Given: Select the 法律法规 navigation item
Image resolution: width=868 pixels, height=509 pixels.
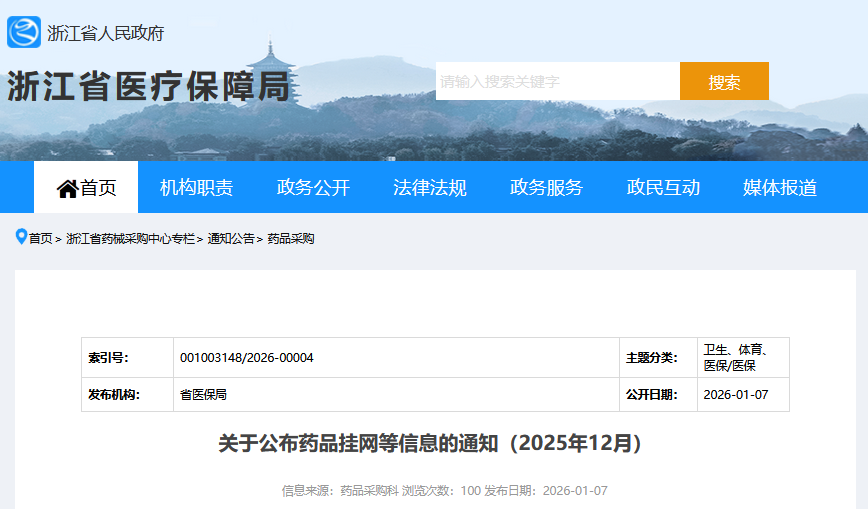Looking at the screenshot, I should click(x=430, y=188).
